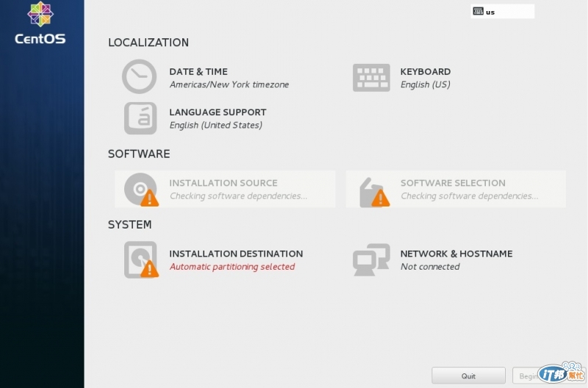Click the Checking software dependencies text under Installation Source
The width and height of the screenshot is (588, 388).
click(x=238, y=195)
